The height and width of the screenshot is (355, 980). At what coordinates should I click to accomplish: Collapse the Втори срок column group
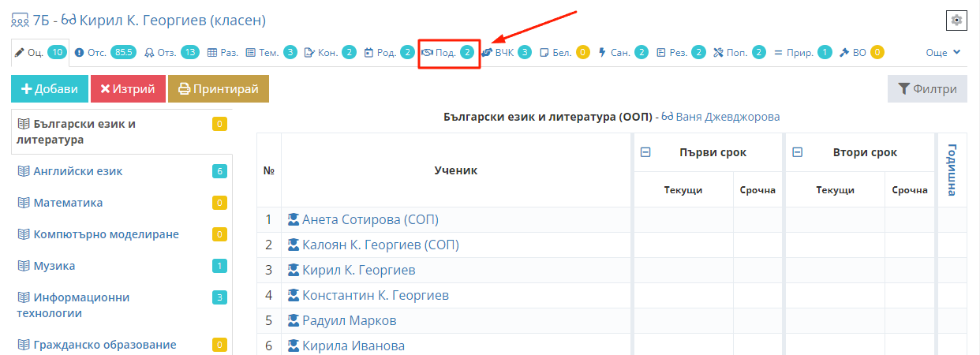click(797, 153)
